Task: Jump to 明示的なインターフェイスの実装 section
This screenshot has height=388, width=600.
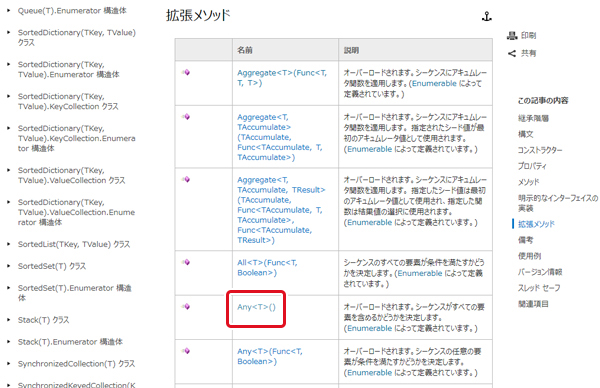Action: [558, 203]
